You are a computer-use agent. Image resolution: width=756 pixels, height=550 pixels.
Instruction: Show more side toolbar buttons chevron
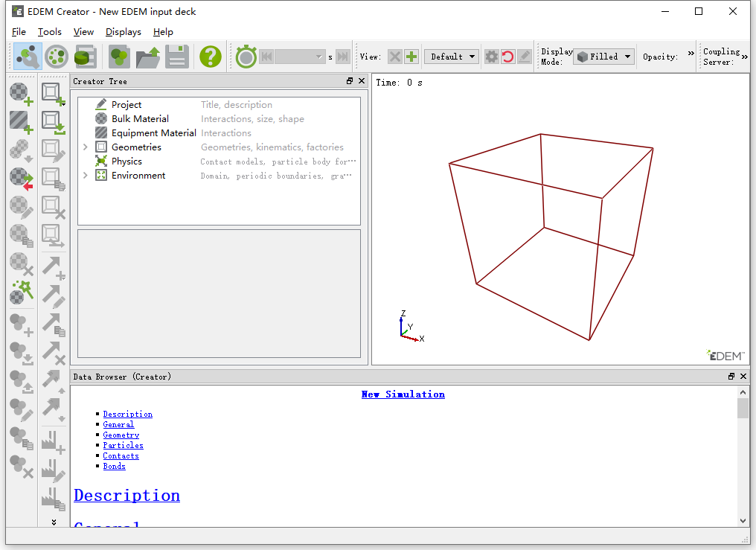pyautogui.click(x=54, y=522)
